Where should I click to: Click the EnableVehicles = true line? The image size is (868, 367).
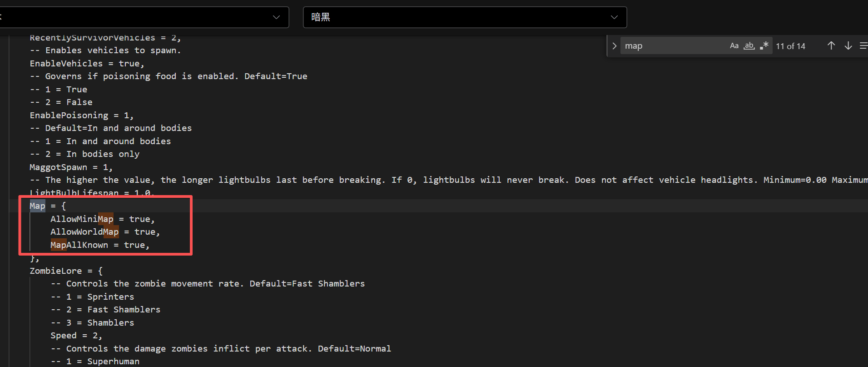pyautogui.click(x=87, y=64)
